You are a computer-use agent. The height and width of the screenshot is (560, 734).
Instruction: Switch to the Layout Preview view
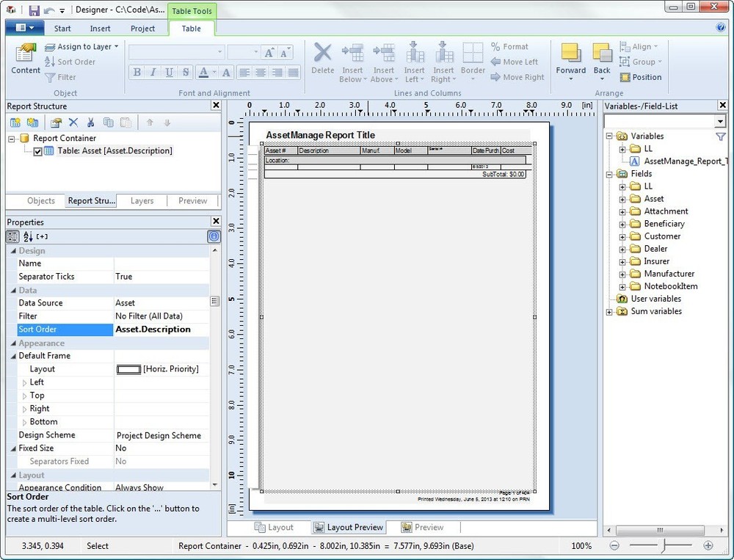[x=349, y=527]
